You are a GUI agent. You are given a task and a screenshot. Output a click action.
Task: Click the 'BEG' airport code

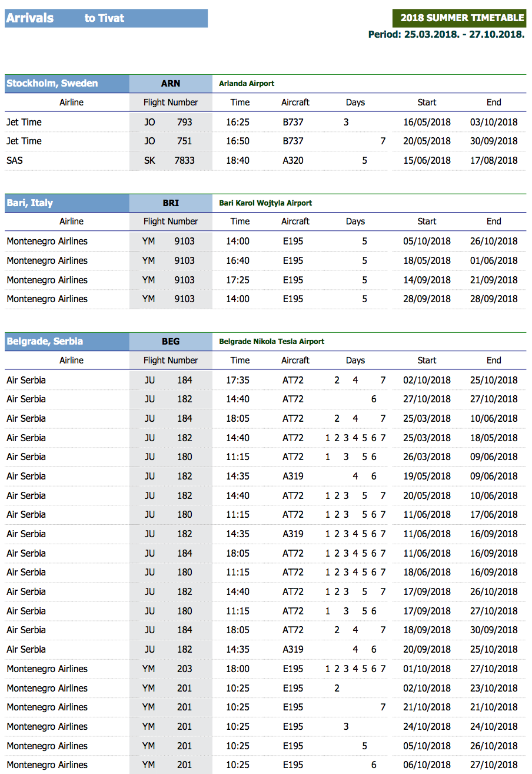[171, 342]
